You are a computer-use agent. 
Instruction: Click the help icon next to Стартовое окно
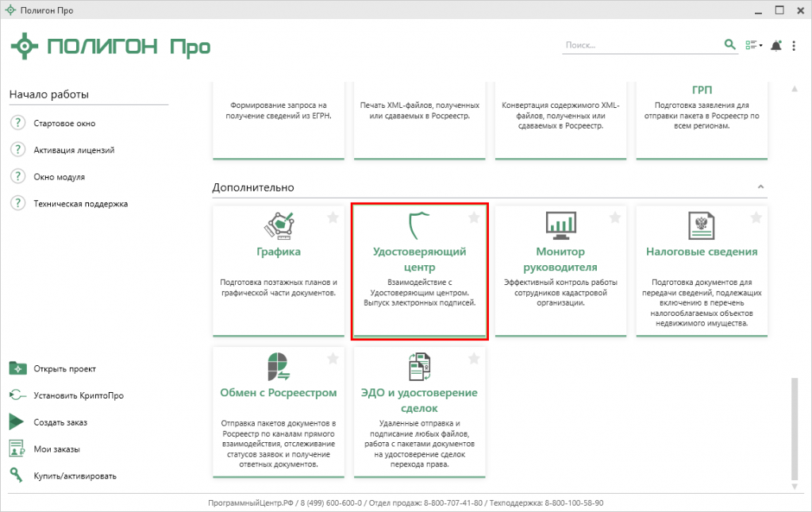point(18,123)
